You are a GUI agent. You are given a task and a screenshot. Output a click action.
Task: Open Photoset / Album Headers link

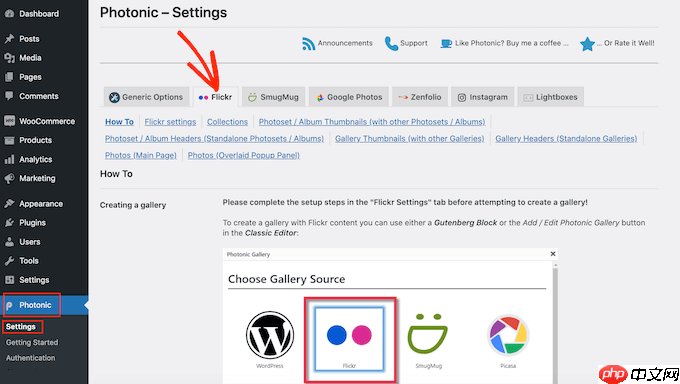214,138
